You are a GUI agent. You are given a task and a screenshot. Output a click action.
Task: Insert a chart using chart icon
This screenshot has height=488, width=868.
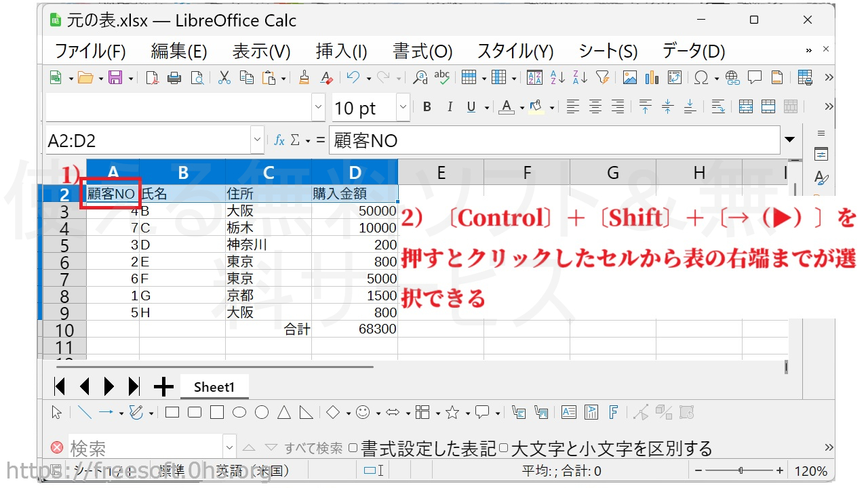pos(652,78)
